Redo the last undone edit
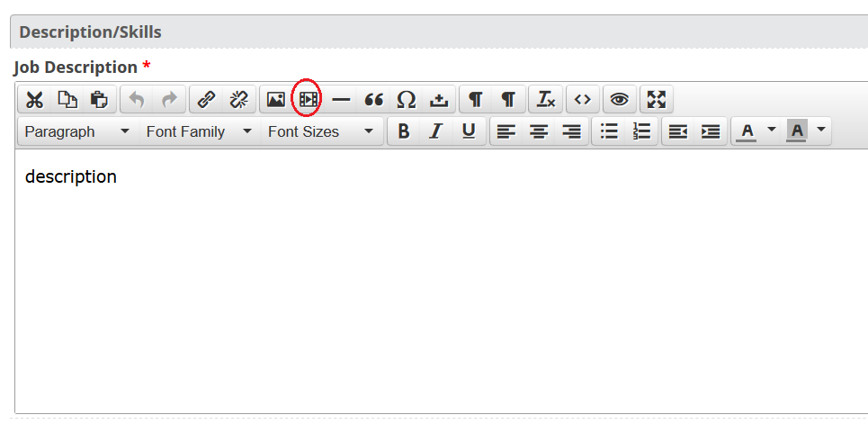 point(169,100)
